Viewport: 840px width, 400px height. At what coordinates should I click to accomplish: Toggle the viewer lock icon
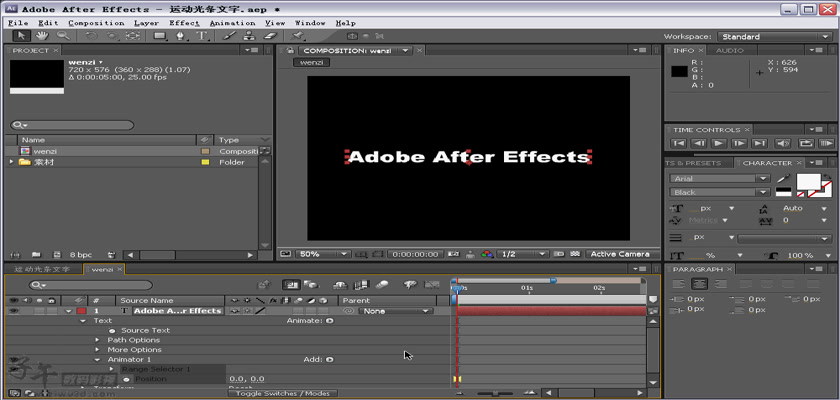[x=290, y=50]
